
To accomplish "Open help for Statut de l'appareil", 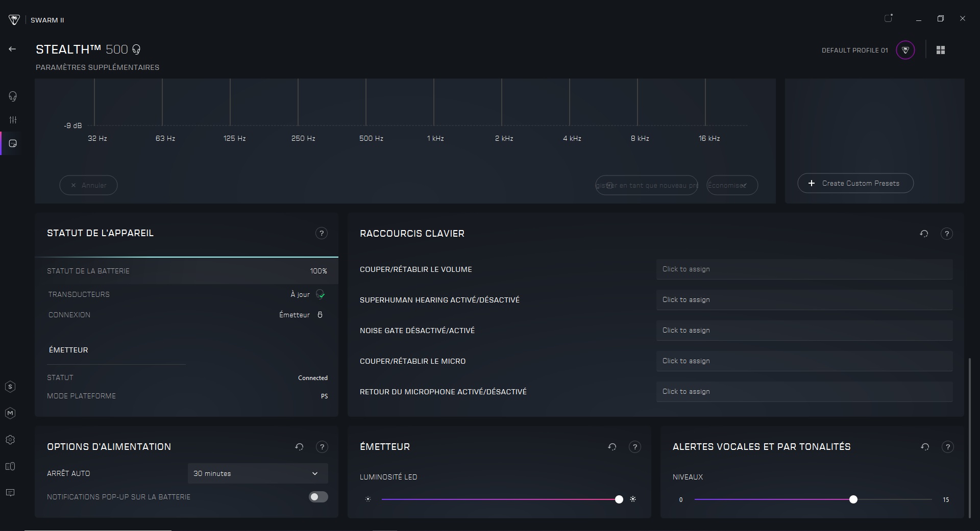I will [322, 234].
